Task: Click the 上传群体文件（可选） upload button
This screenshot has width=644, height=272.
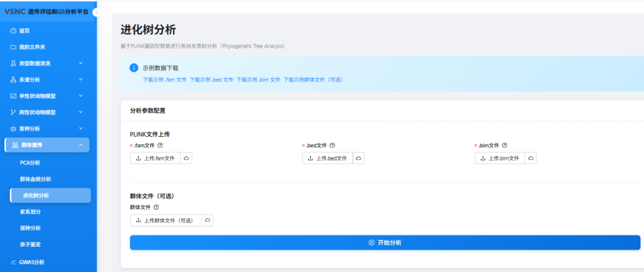Action: 166,220
